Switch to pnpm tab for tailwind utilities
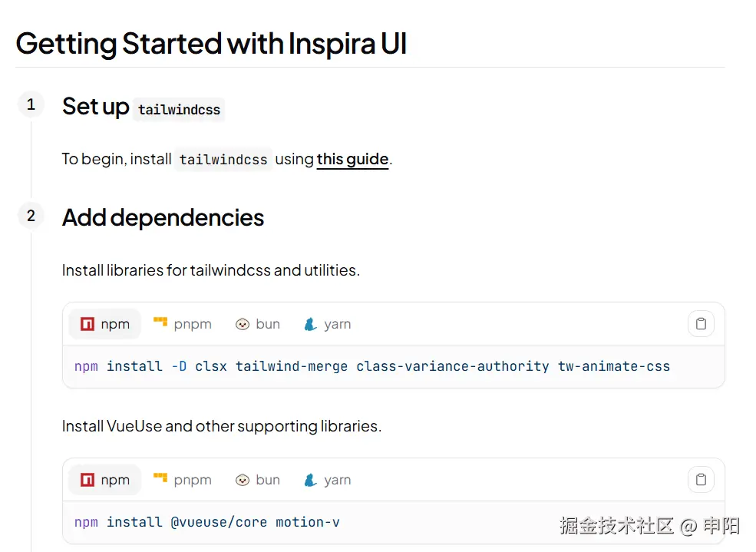This screenshot has width=756, height=552. click(x=183, y=324)
